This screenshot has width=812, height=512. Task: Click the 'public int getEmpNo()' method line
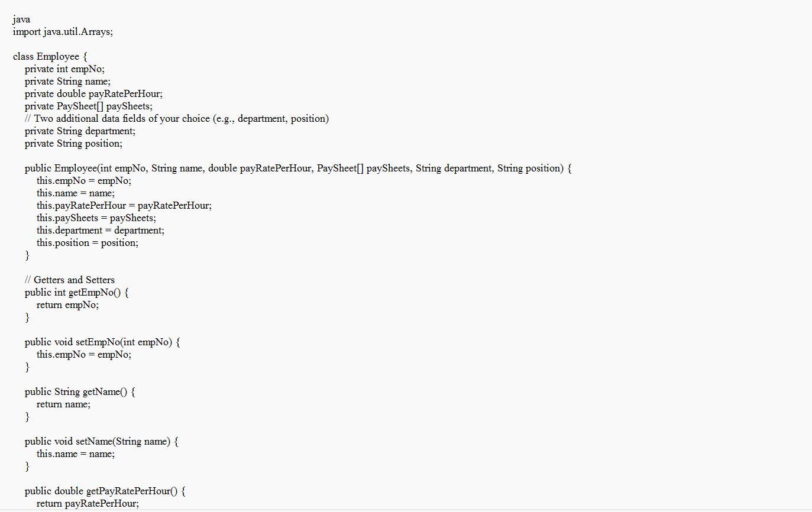(76, 293)
